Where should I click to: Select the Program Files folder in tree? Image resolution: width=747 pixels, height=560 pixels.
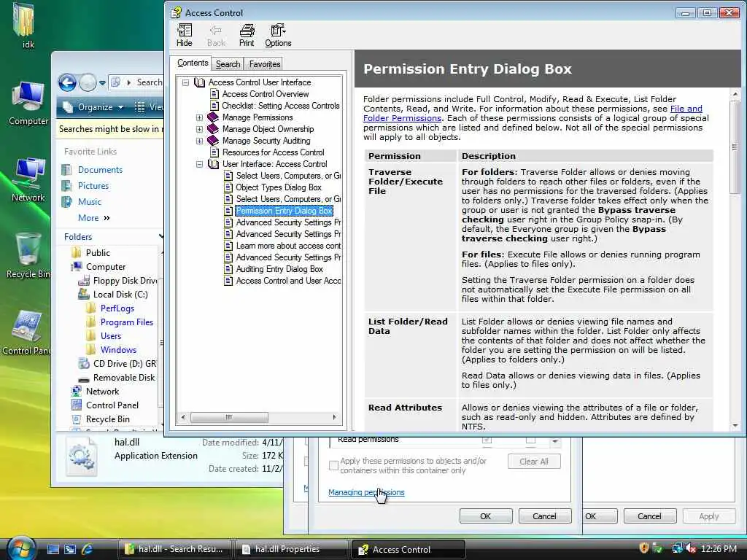127,322
